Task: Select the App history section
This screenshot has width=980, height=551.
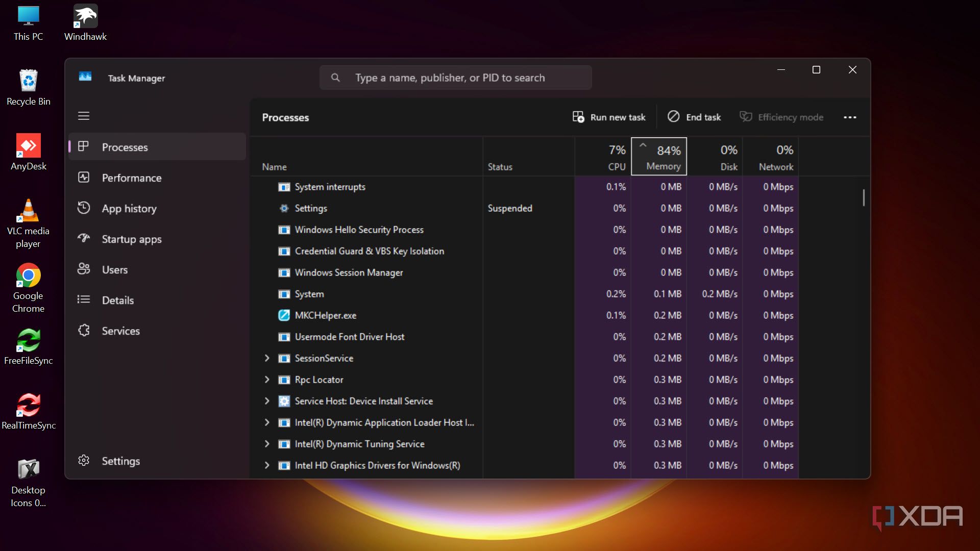Action: click(x=129, y=208)
